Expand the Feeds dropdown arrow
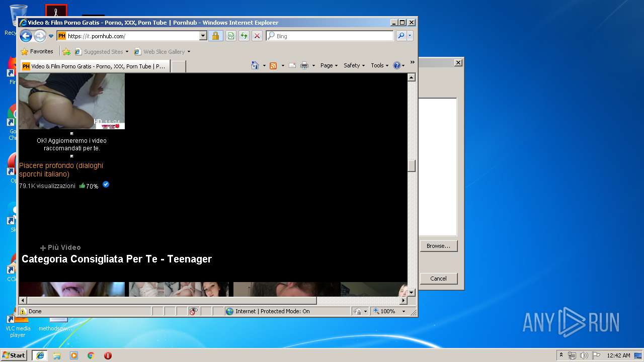 283,65
